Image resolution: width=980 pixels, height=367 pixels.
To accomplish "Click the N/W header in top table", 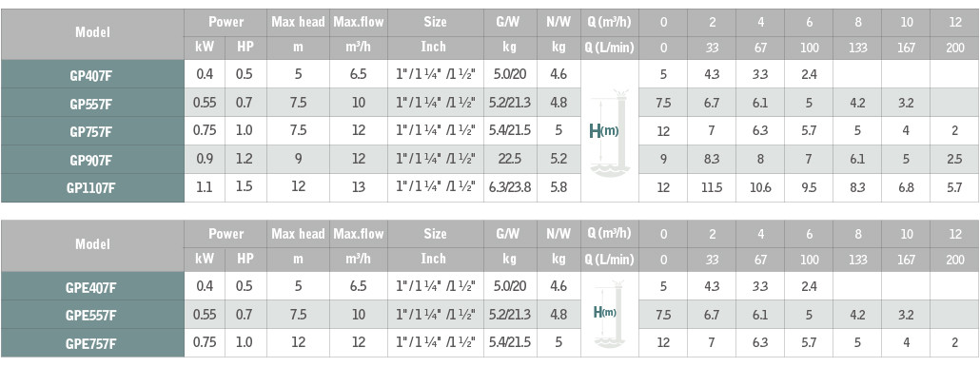I will pyautogui.click(x=559, y=23).
